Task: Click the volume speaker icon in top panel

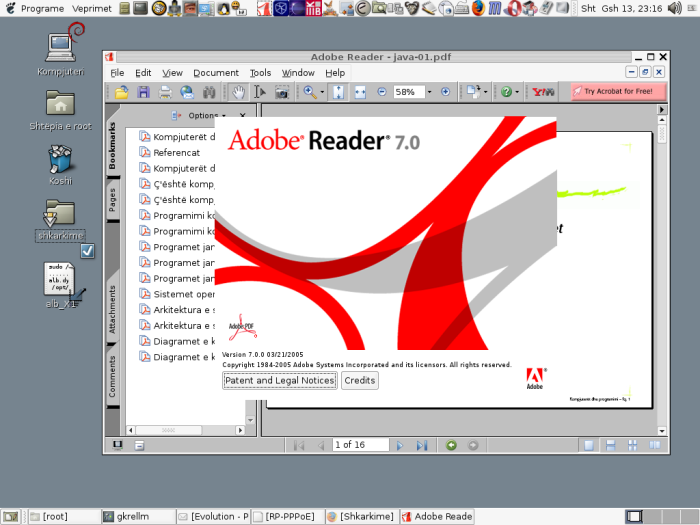Action: 674,8
